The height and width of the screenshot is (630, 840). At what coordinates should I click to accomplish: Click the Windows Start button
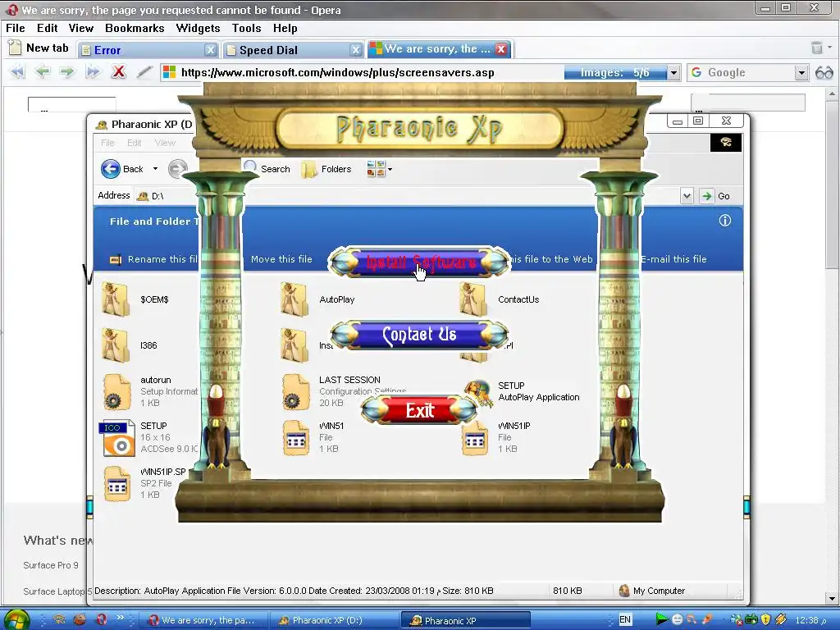(16, 620)
